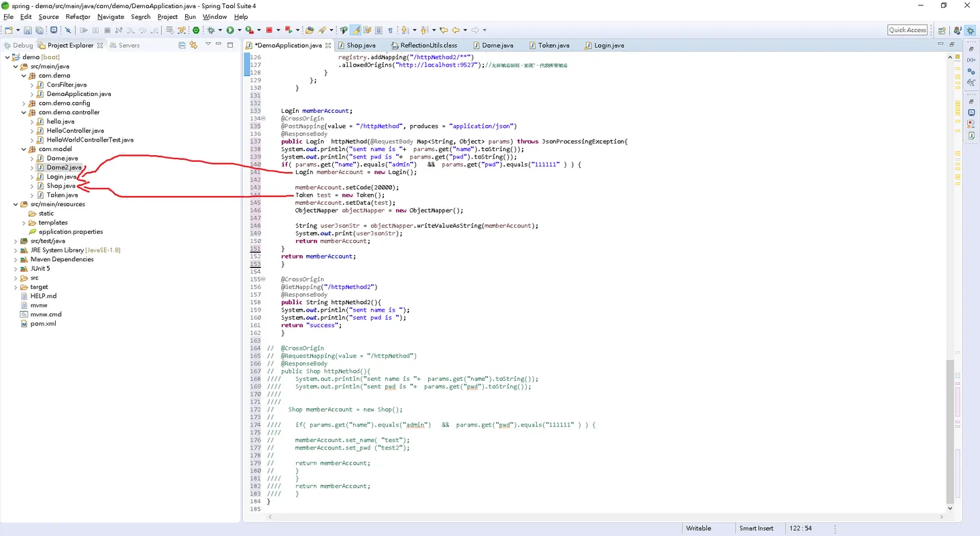Open the Variables (x)= side view icon
This screenshot has height=536, width=980.
971,60
